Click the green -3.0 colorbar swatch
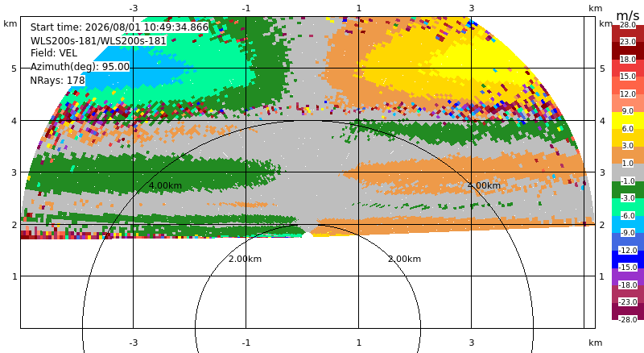644x353 pixels. (628, 189)
